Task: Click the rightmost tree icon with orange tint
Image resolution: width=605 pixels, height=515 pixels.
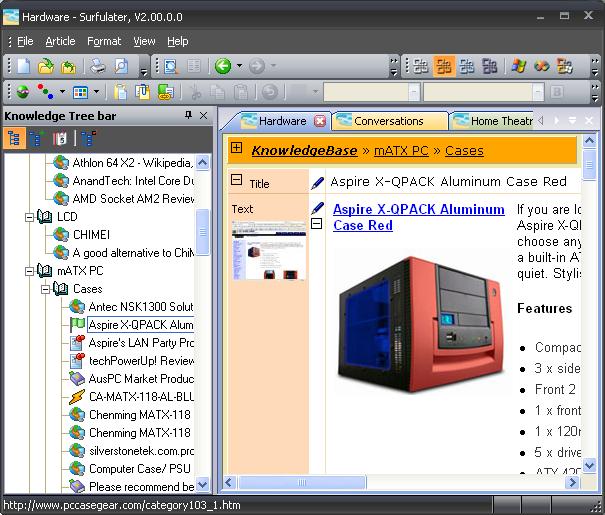Action: (x=564, y=66)
